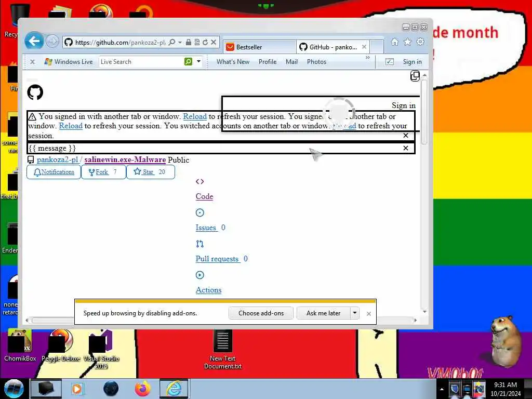The height and width of the screenshot is (399, 532).
Task: Click the browser Back arrow button
Action: [x=34, y=42]
